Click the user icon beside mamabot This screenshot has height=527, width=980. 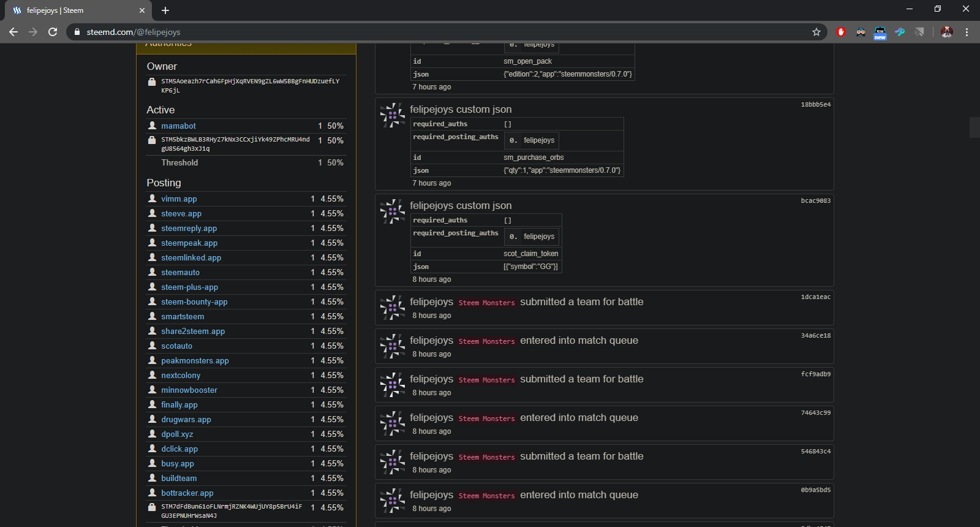point(153,126)
